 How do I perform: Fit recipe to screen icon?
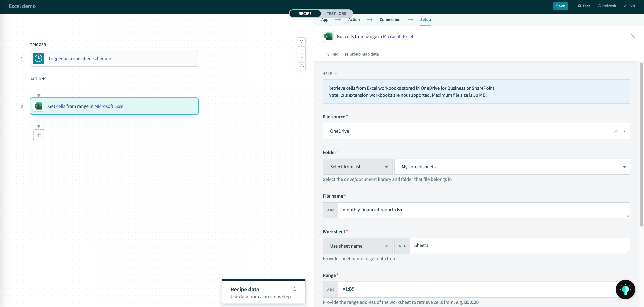(x=302, y=67)
